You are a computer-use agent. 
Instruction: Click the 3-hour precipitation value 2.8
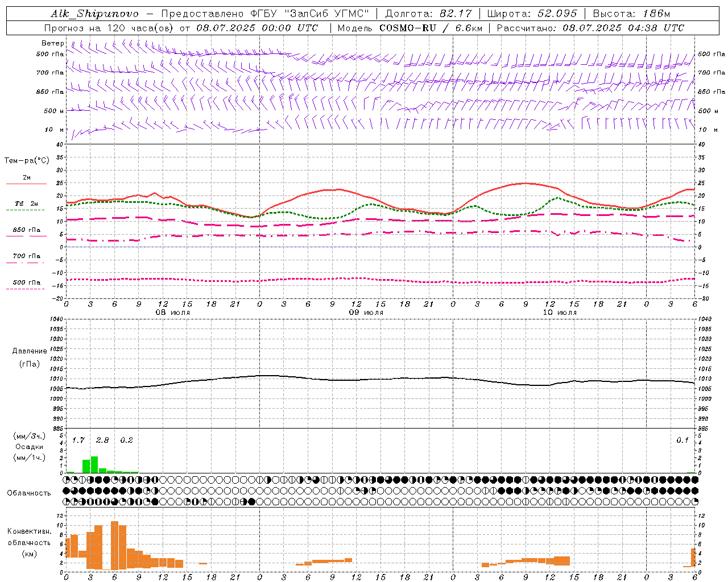[102, 440]
